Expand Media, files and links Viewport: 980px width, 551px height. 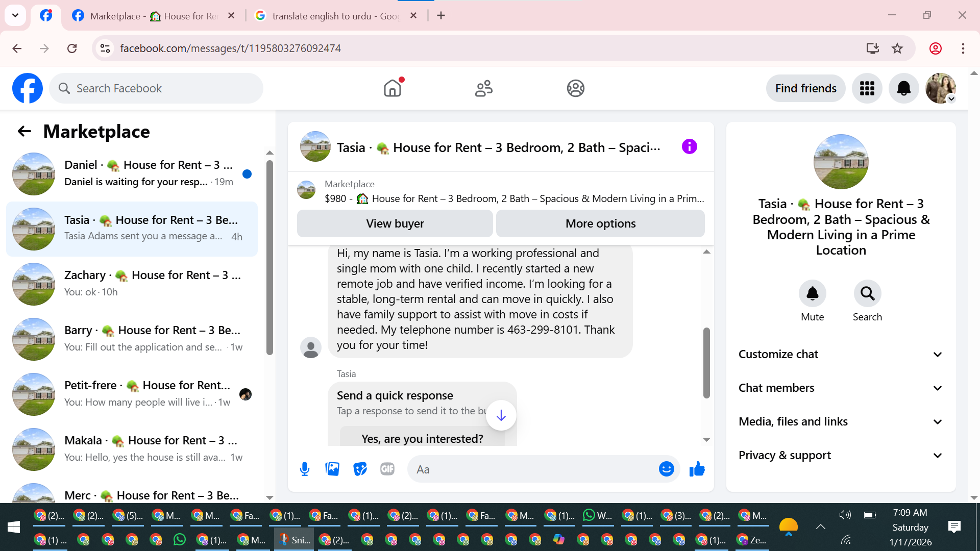[x=840, y=422]
